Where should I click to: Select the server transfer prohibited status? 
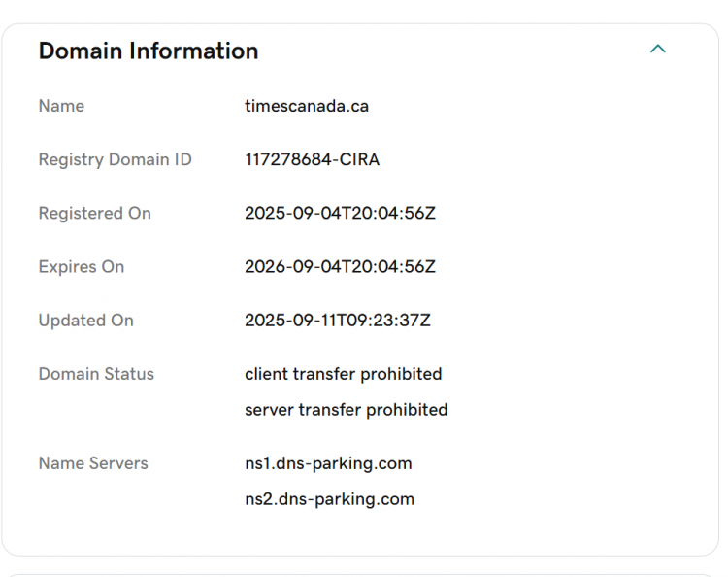(x=346, y=410)
